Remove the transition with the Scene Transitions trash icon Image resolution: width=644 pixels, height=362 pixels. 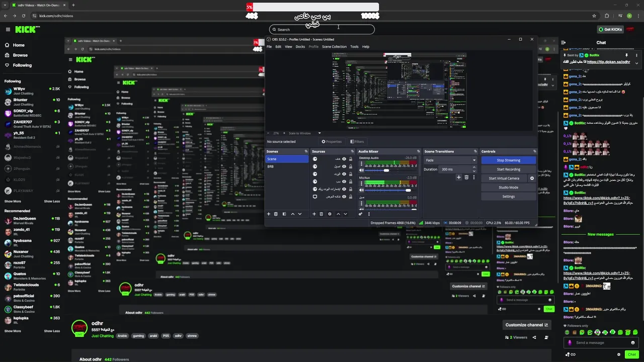466,177
